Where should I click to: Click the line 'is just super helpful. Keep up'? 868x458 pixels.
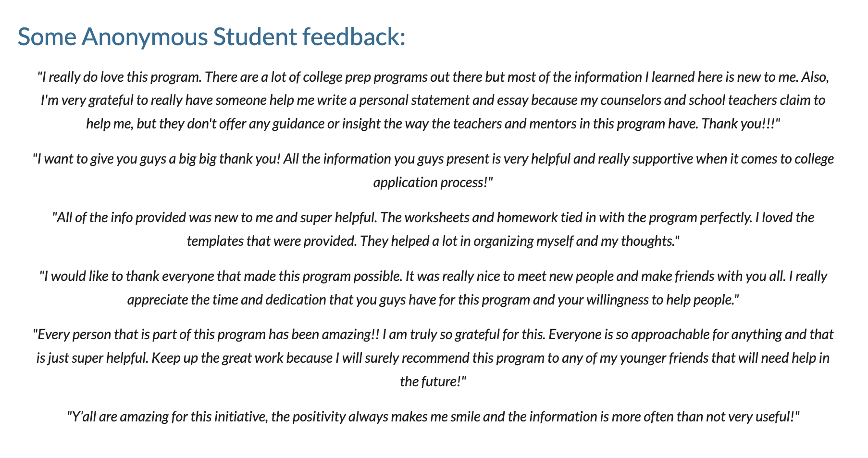click(x=433, y=358)
